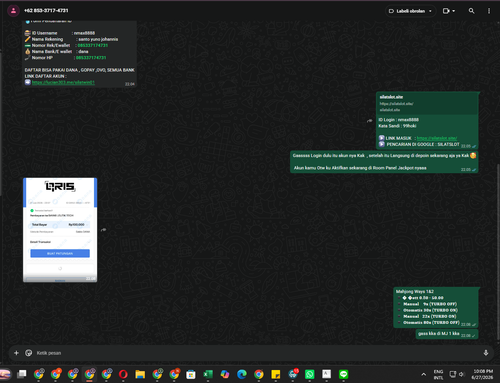Open contact profile avatar icon
The height and width of the screenshot is (383, 500).
coord(13,11)
